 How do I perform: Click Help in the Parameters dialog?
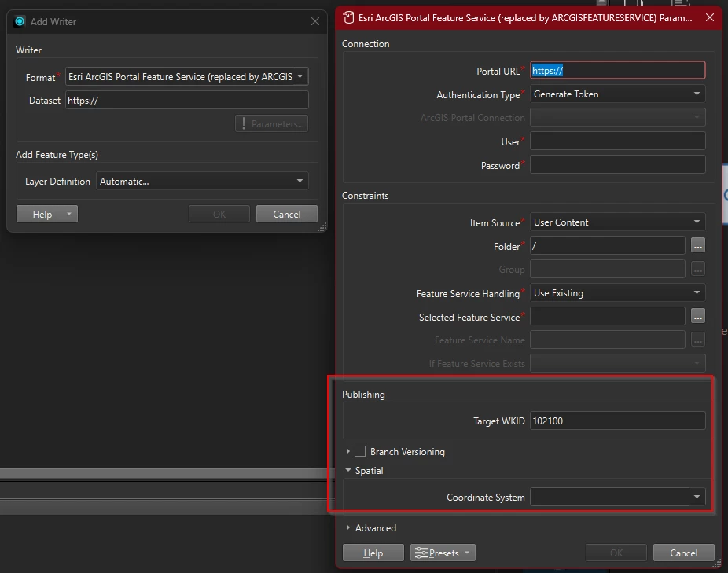tap(373, 553)
